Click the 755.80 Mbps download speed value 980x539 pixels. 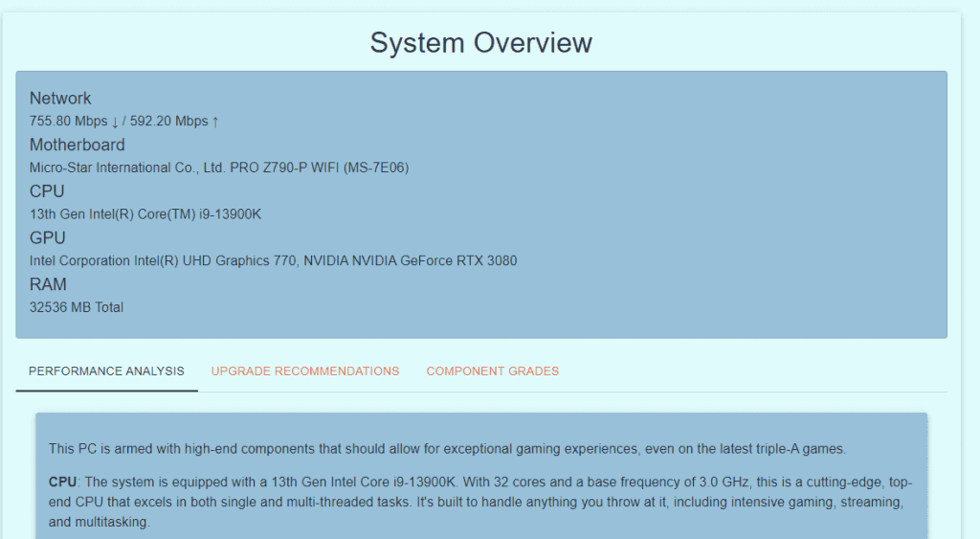pyautogui.click(x=68, y=122)
